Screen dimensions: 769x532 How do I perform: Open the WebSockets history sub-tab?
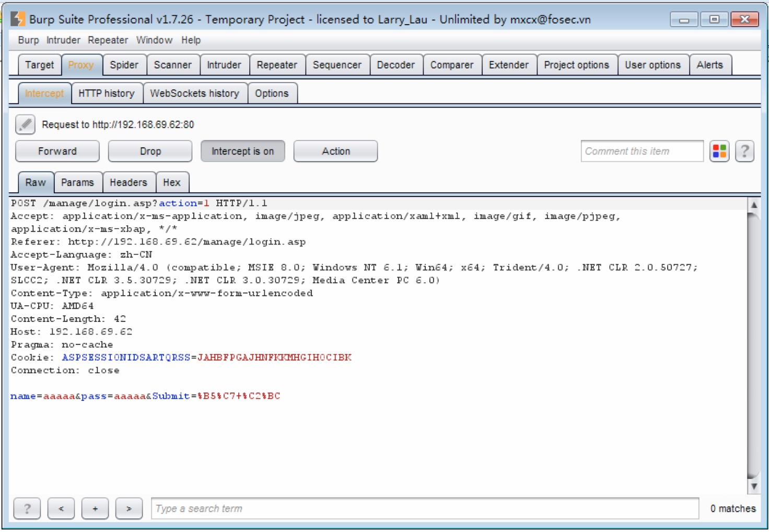tap(195, 93)
